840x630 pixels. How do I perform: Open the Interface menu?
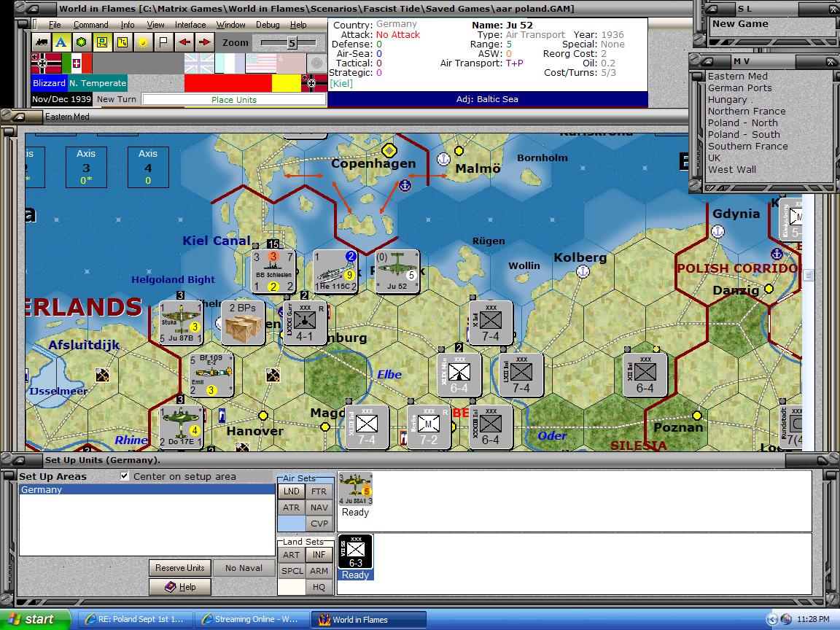coord(190,25)
